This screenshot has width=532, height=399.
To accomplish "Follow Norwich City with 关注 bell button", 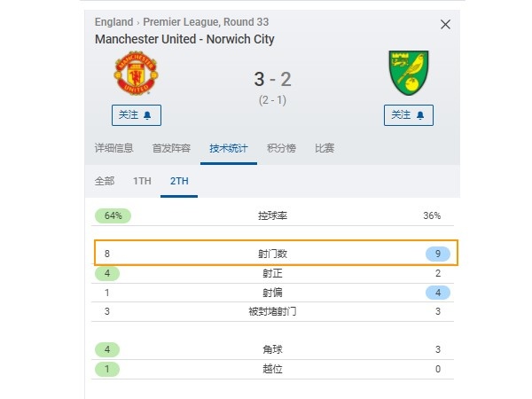I will point(409,115).
